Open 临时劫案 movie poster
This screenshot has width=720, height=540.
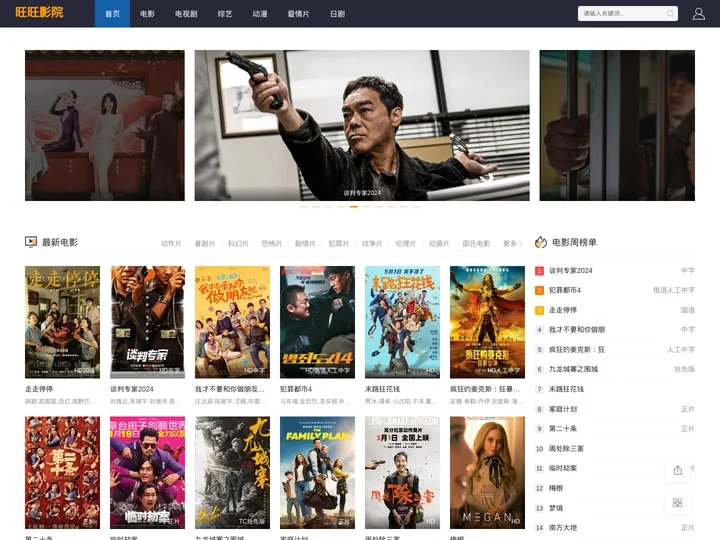147,472
